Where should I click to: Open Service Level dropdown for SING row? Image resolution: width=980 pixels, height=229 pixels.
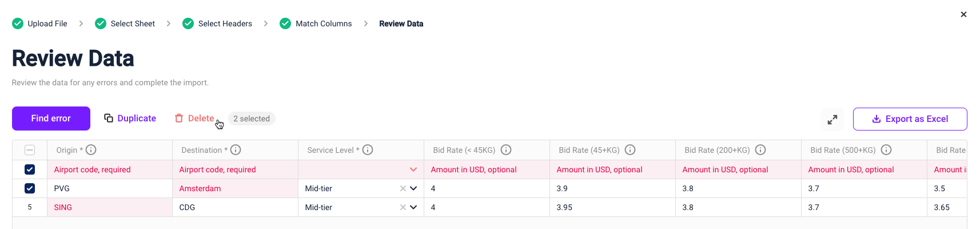(413, 207)
